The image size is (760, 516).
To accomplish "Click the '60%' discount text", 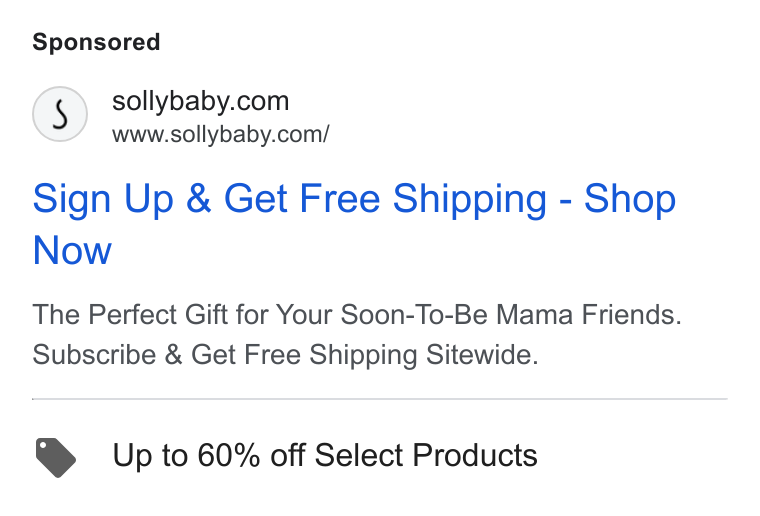I will 229,455.
